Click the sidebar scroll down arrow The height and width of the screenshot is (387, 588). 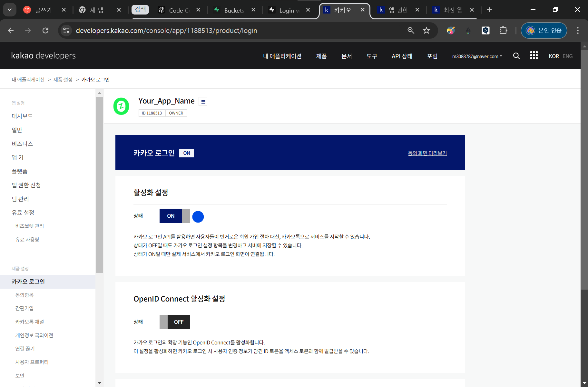click(99, 383)
